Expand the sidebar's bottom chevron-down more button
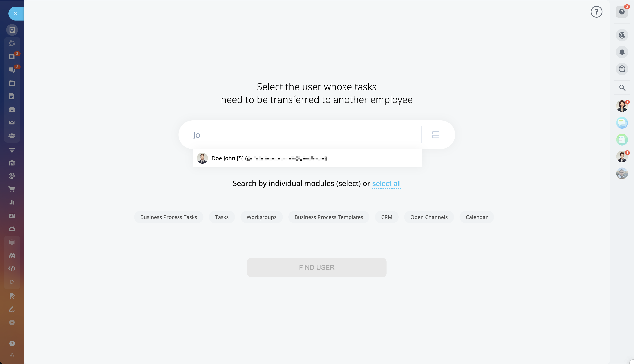Viewport: 634px width, 364px height. [12, 323]
